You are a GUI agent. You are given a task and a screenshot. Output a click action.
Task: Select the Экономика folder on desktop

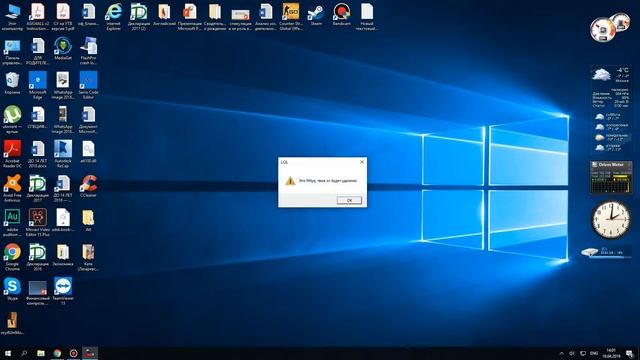(x=63, y=255)
